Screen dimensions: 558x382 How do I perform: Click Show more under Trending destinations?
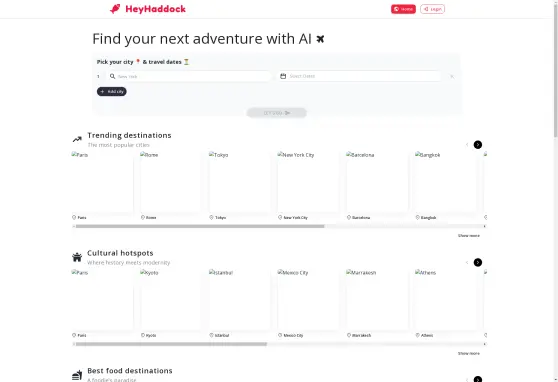pyautogui.click(x=469, y=236)
